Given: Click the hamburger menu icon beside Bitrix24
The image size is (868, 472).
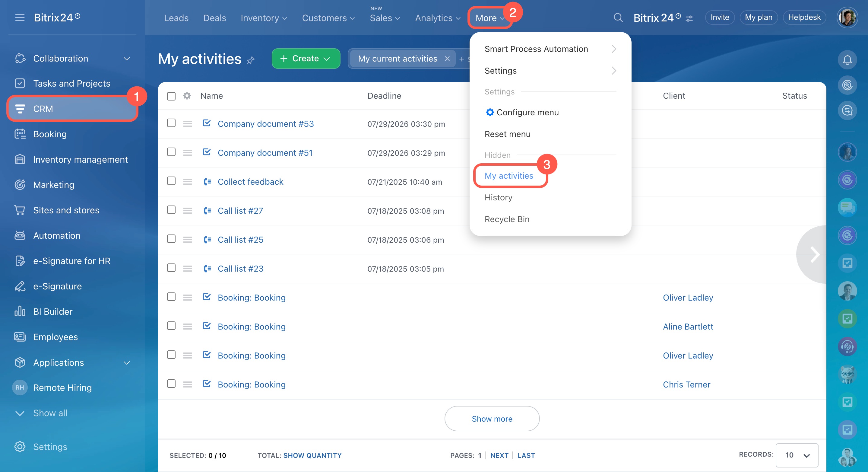Looking at the screenshot, I should coord(20,18).
